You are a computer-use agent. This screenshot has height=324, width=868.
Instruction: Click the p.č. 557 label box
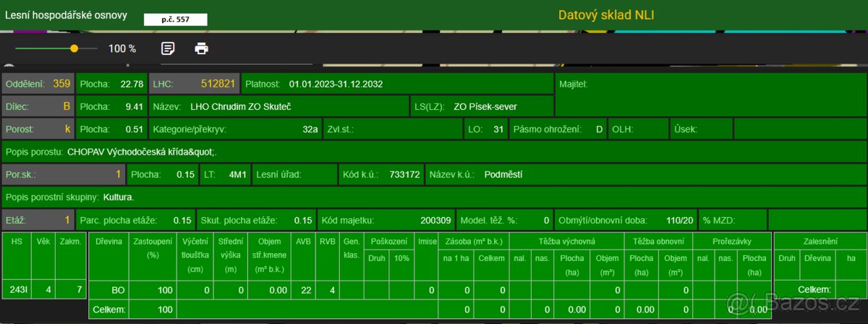pyautogui.click(x=174, y=20)
